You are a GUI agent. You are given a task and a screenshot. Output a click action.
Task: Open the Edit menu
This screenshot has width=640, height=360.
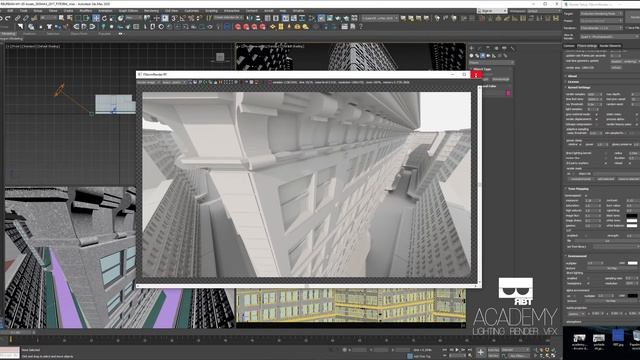pyautogui.click(x=10, y=11)
